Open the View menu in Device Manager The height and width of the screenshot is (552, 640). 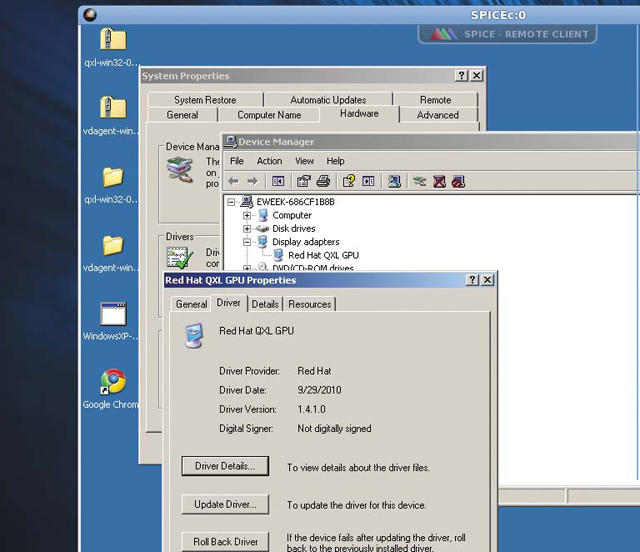[x=304, y=161]
